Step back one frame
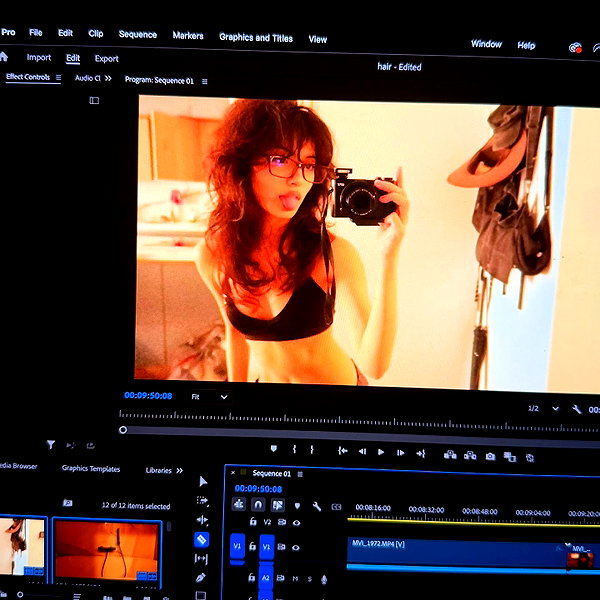The height and width of the screenshot is (600, 600). pyautogui.click(x=362, y=452)
